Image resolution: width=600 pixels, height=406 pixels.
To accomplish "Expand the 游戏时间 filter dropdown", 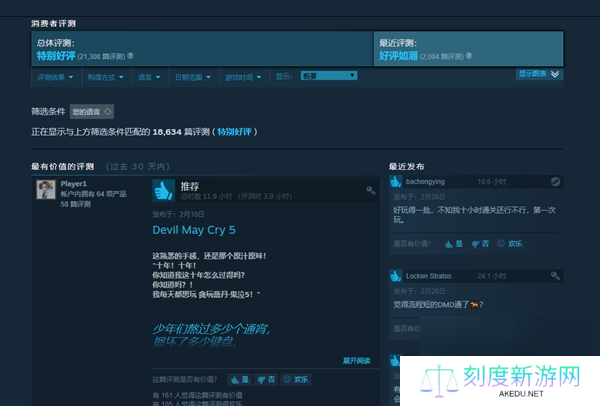I will click(244, 77).
